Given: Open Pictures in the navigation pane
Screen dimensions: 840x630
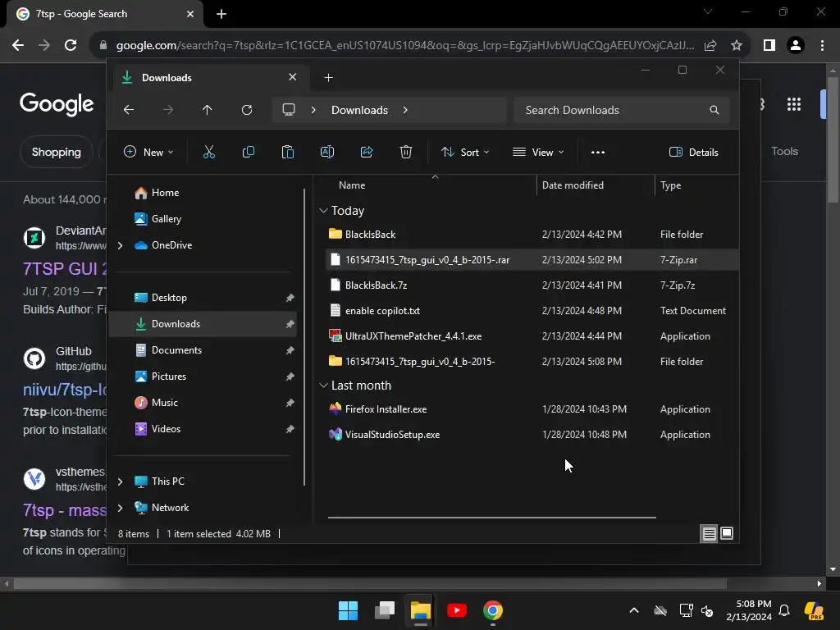Looking at the screenshot, I should [x=203, y=377].
